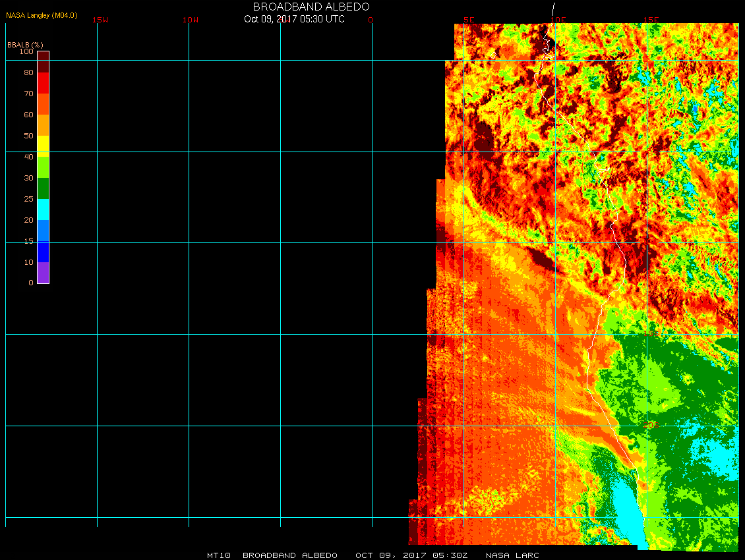745x560 pixels.
Task: Click the purple 0-10% legend swatch
Action: 43,273
